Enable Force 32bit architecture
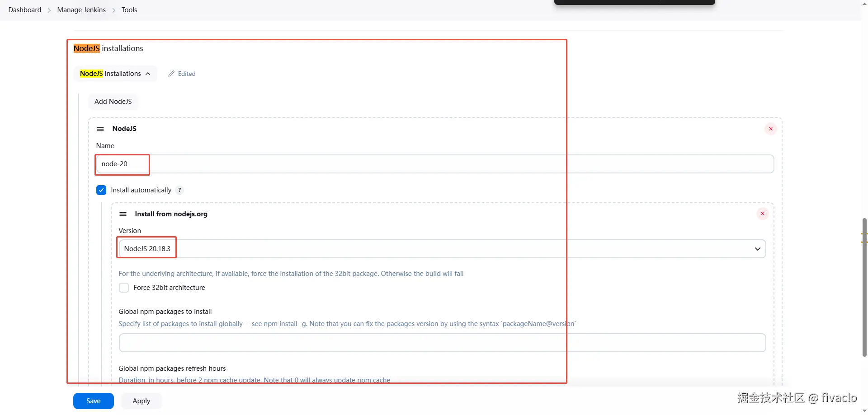This screenshot has height=415, width=868. 124,288
